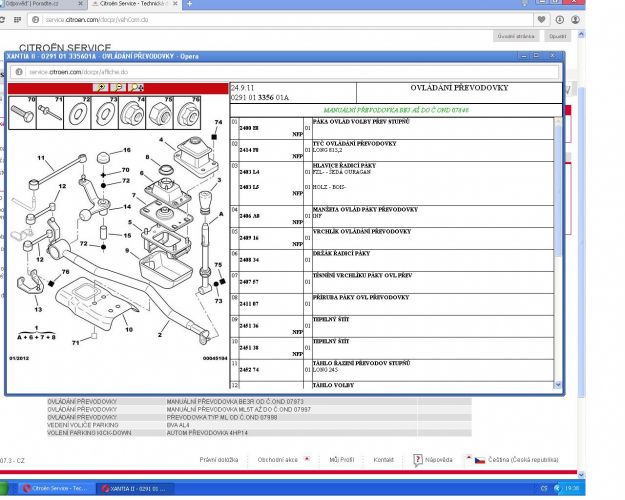
Task: Select row DRŽÁK ŘADICÍ PÁKY
Action: pos(392,260)
